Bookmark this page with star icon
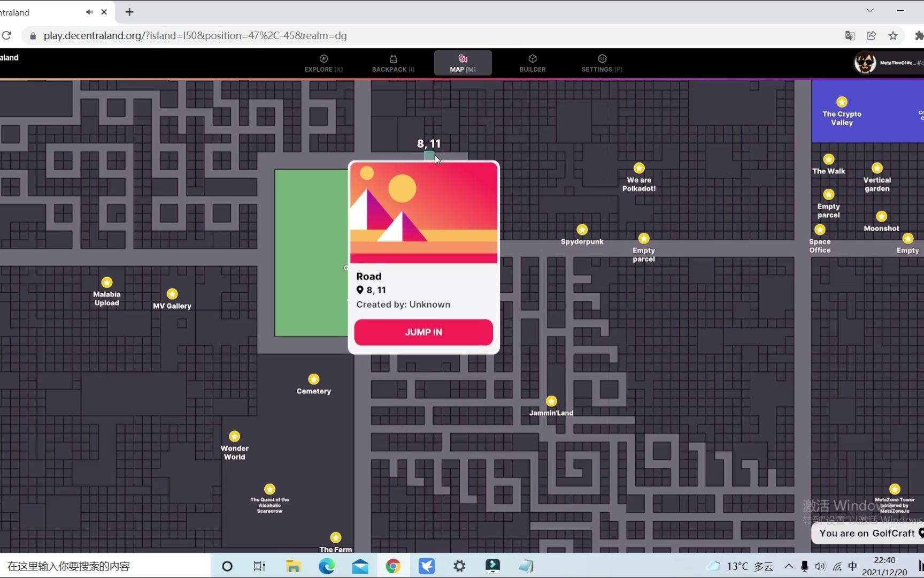The height and width of the screenshot is (578, 924). pyautogui.click(x=893, y=35)
